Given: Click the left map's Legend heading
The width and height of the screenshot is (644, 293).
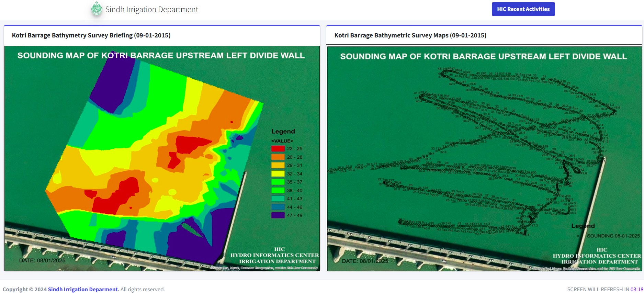Looking at the screenshot, I should [283, 132].
